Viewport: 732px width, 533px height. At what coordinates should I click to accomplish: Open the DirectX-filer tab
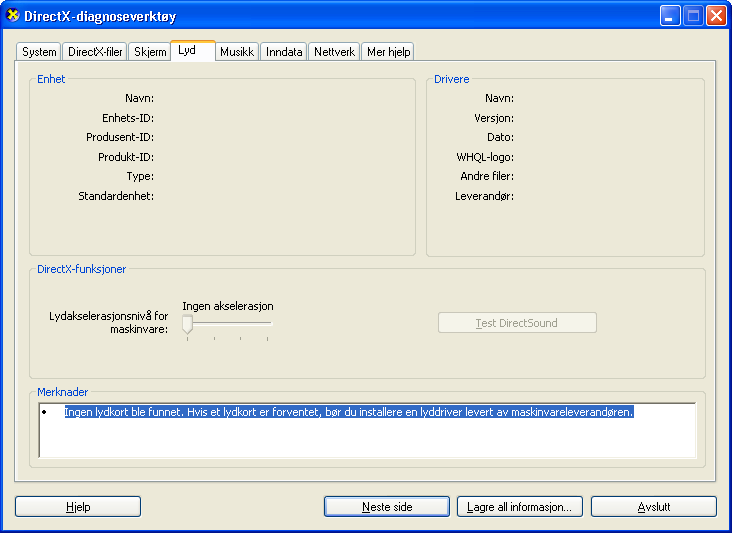tap(95, 52)
